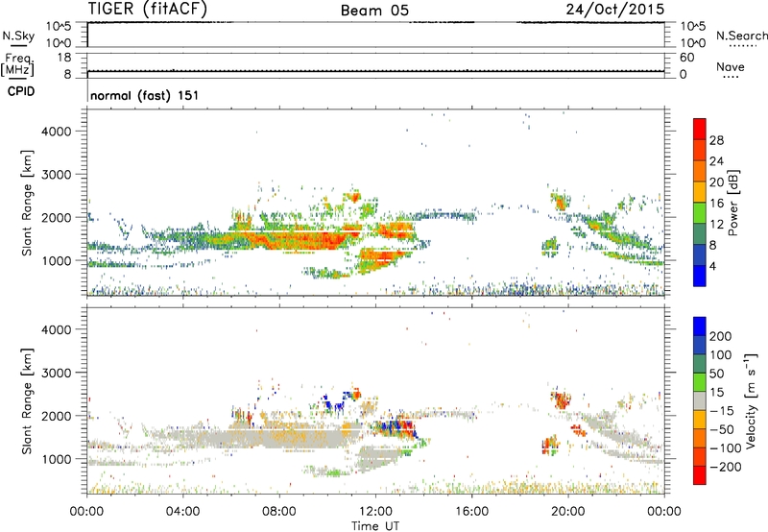Click the '20:00' time axis label

pyautogui.click(x=567, y=512)
